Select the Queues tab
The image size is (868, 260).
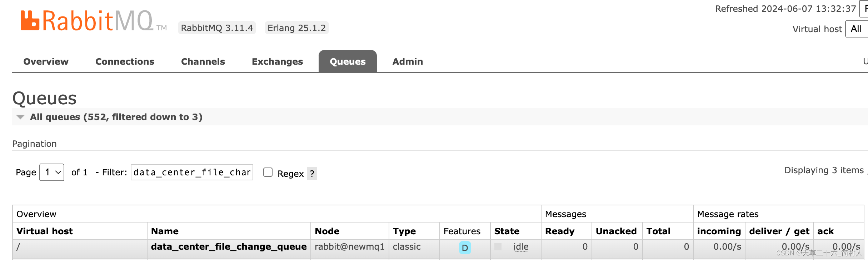(x=348, y=61)
